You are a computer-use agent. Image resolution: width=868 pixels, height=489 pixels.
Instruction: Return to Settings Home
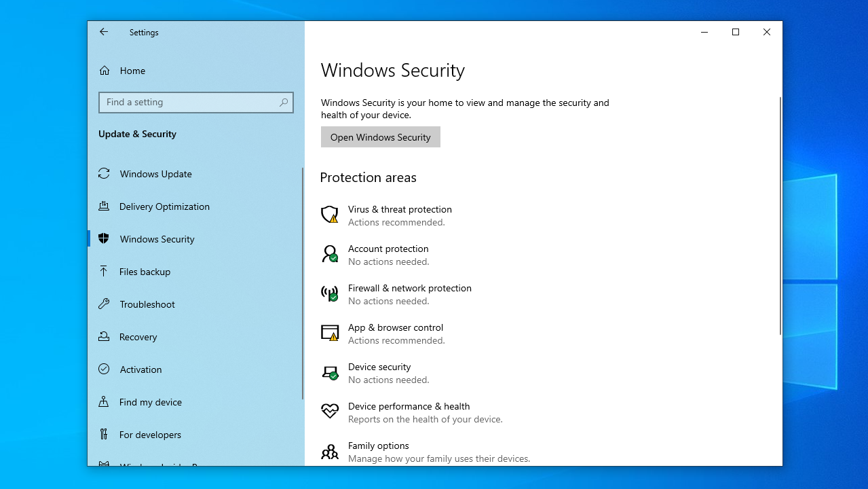(132, 71)
